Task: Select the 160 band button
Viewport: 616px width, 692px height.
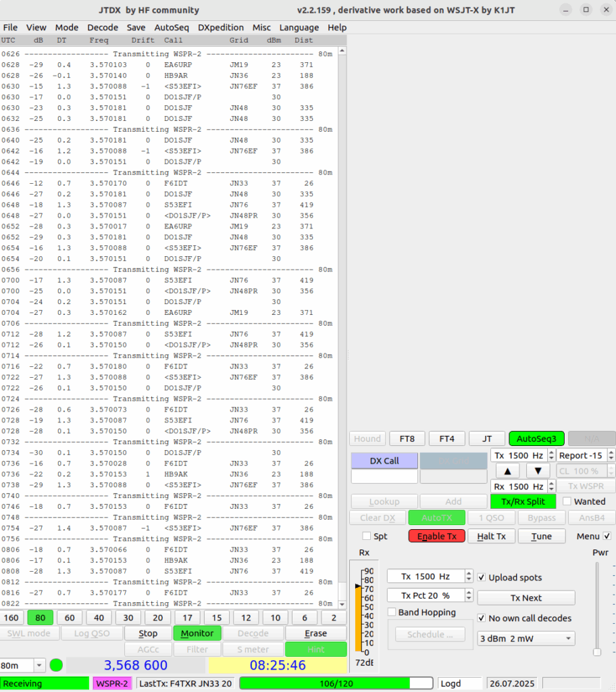Action: [x=11, y=618]
